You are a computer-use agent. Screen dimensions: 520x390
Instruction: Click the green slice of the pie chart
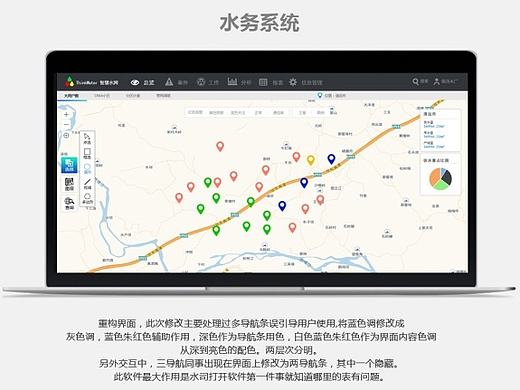tap(442, 185)
